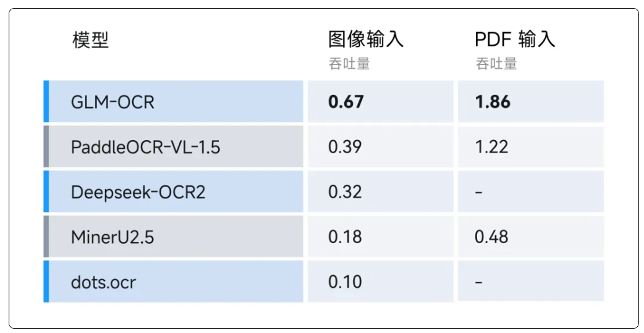This screenshot has height=333, width=644.
Task: Select the PaddleOCR-VL-1.5 model row
Action: pyautogui.click(x=145, y=147)
